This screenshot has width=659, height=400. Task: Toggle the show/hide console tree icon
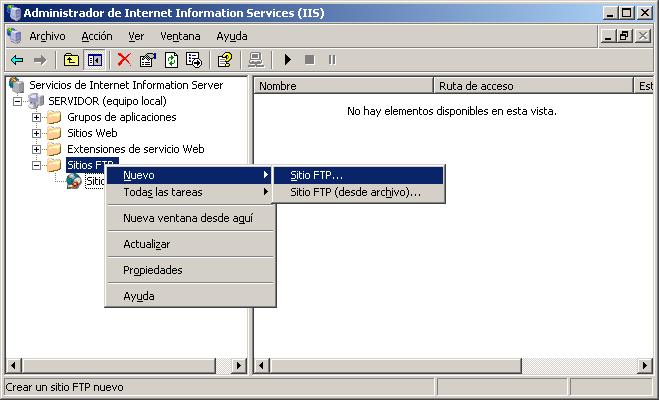click(x=95, y=60)
